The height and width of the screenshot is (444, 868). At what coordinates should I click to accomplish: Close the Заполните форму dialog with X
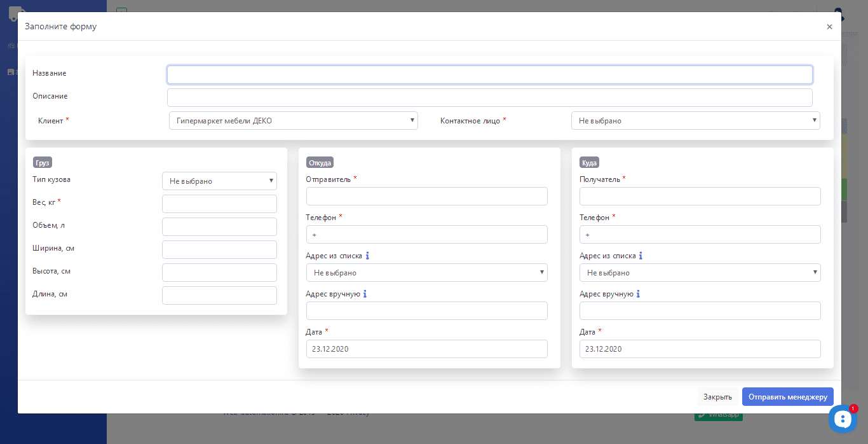pyautogui.click(x=829, y=27)
